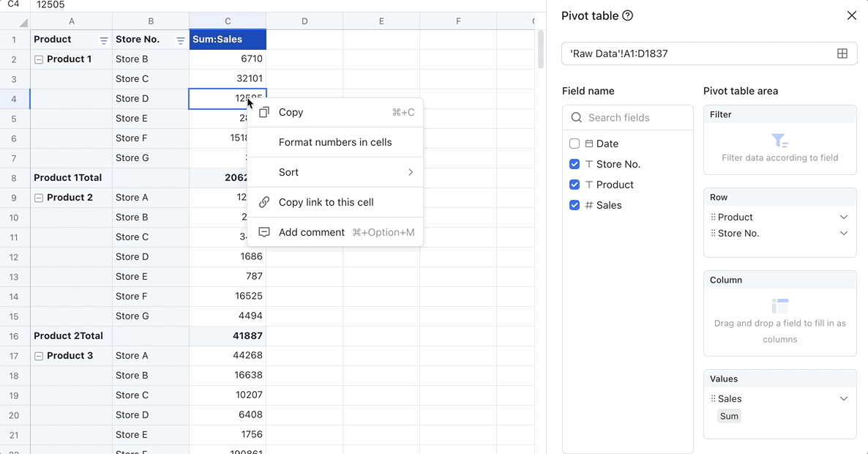Click the drag handle beside Sales in Values
This screenshot has width=868, height=454.
714,398
